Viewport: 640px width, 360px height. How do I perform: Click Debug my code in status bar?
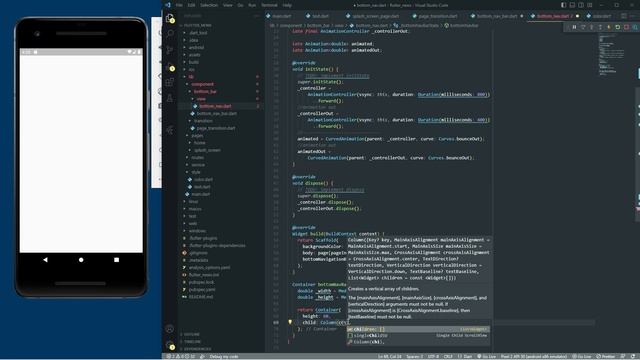tap(224, 356)
